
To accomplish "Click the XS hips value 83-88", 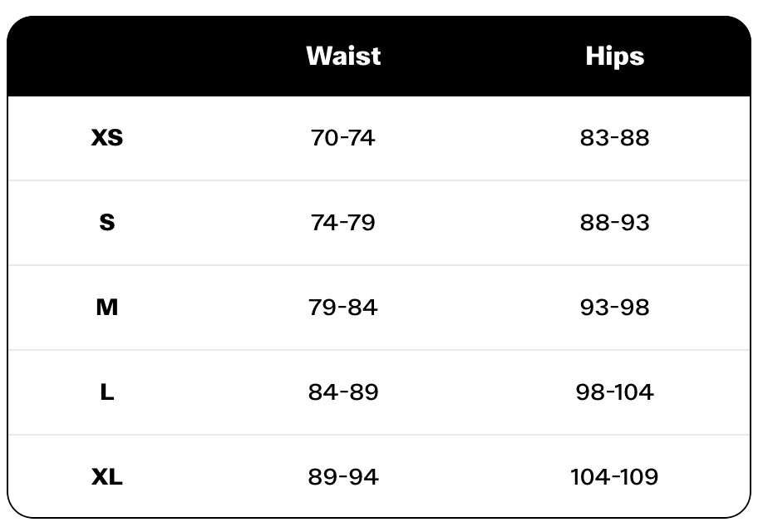I will [x=614, y=137].
